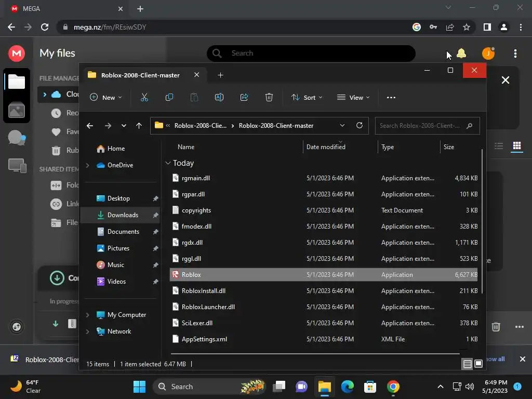Click the MEGA logo in sidebar
Screen dimensions: 532x399
point(17,54)
